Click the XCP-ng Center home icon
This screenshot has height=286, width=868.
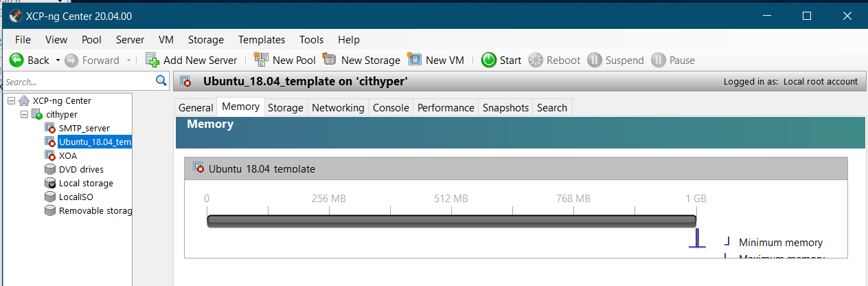pyautogui.click(x=24, y=100)
